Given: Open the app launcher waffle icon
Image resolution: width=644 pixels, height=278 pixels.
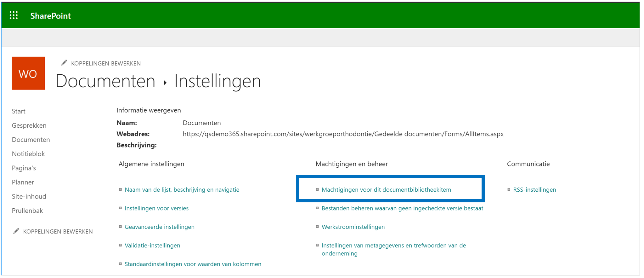Looking at the screenshot, I should coord(14,15).
